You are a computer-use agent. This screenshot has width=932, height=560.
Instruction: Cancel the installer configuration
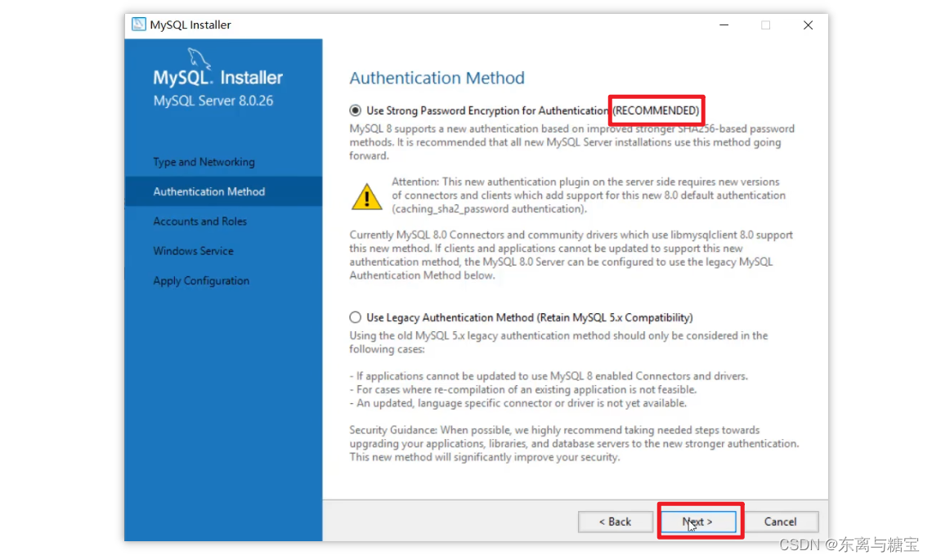click(781, 522)
